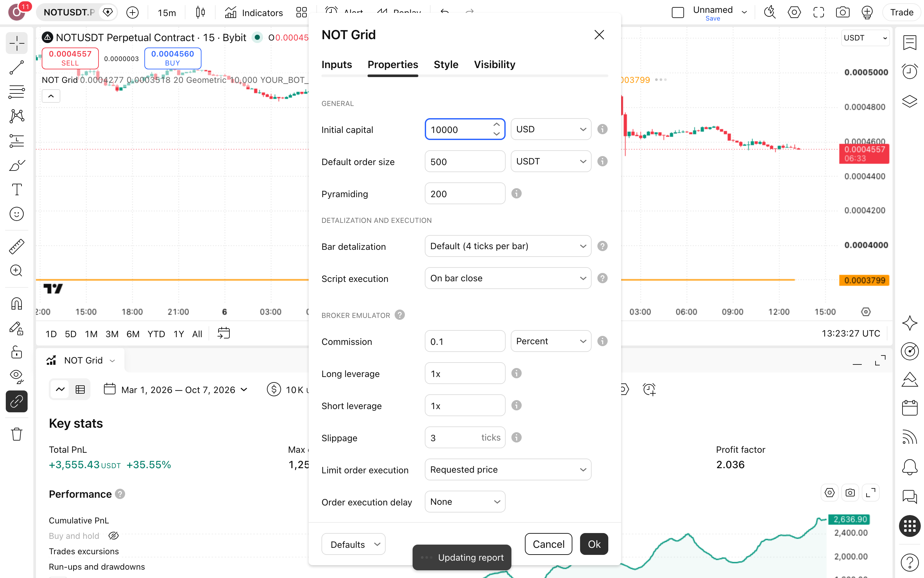Open Script execution dropdown
Image resolution: width=924 pixels, height=578 pixels.
click(x=508, y=278)
